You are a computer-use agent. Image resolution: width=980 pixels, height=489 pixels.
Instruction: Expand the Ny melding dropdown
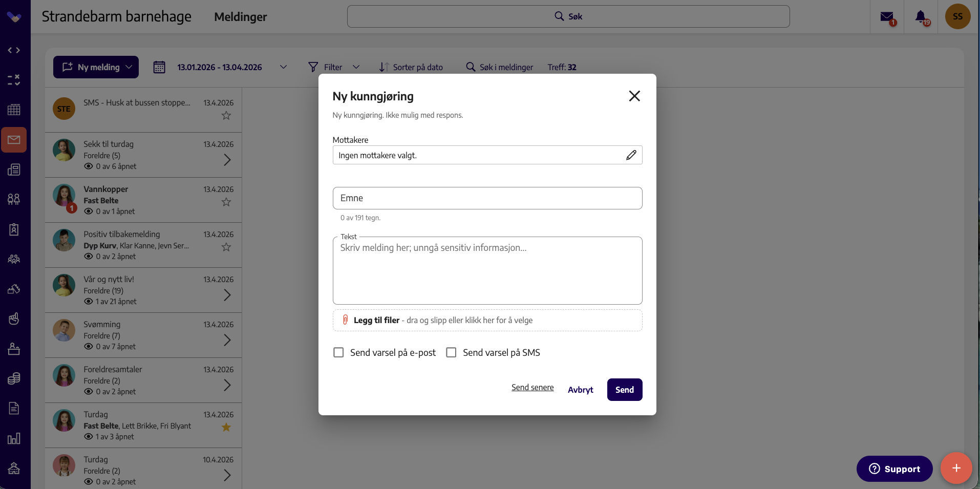coord(129,67)
